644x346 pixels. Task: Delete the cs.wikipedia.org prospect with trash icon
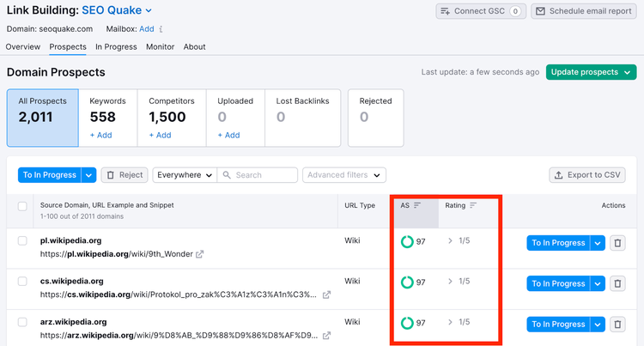coord(617,283)
